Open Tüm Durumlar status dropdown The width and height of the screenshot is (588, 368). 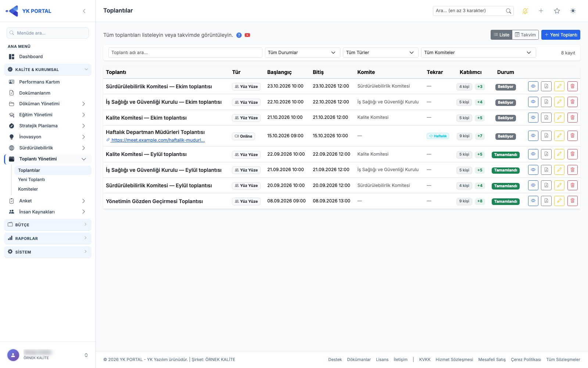pos(302,53)
